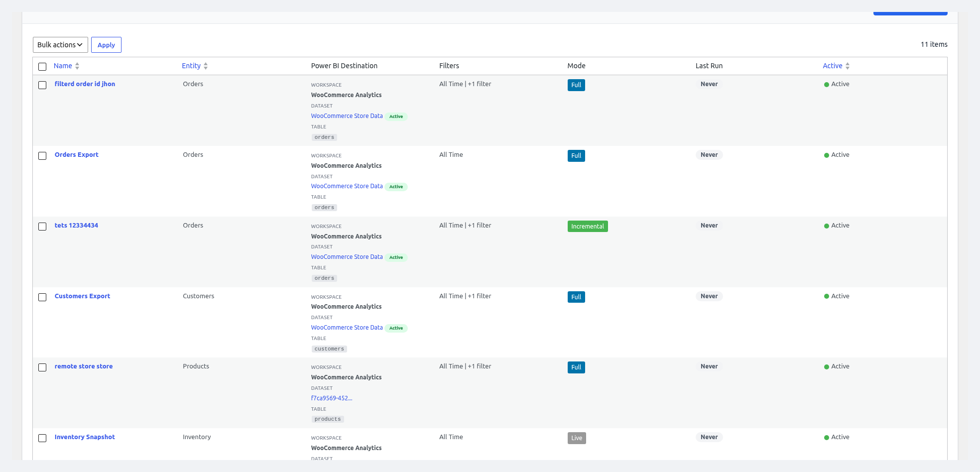Open the f7ca9569-452... dataset link

point(332,398)
